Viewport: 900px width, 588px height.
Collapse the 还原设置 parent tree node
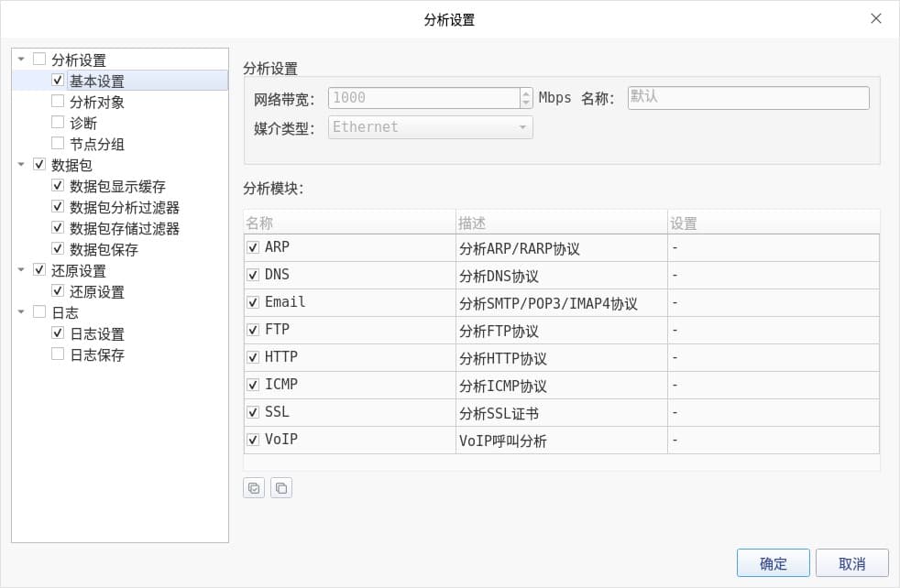point(21,270)
